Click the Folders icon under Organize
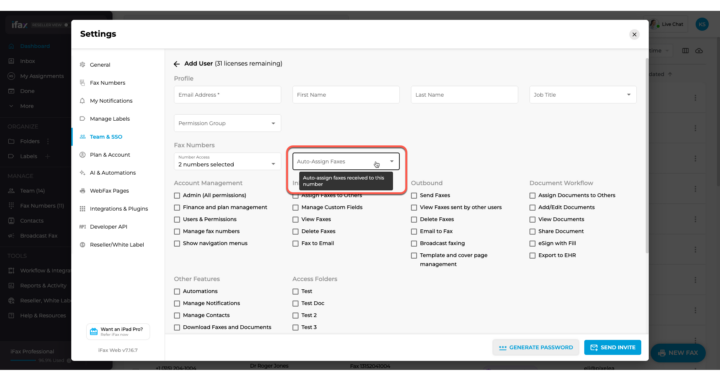The image size is (720, 380). pos(11,141)
